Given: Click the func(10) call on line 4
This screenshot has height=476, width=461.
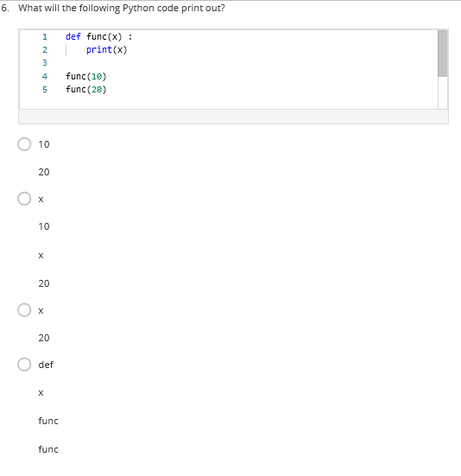Looking at the screenshot, I should (85, 77).
